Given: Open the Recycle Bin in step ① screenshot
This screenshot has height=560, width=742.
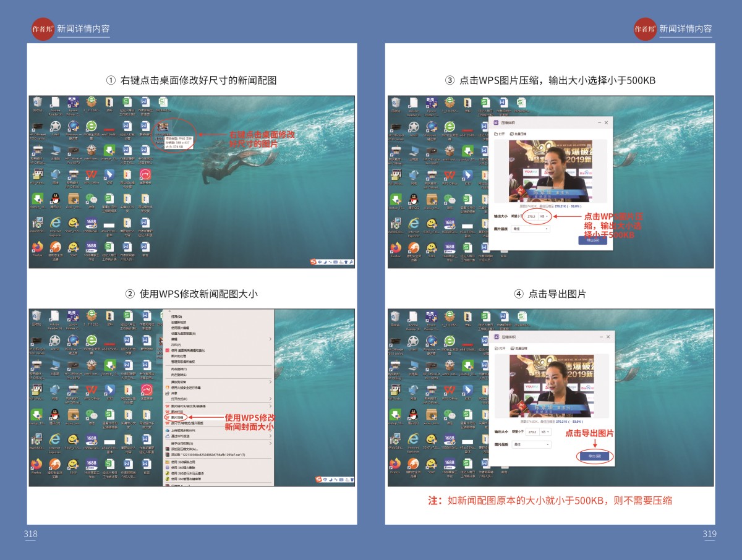Looking at the screenshot, I should pyautogui.click(x=37, y=102).
